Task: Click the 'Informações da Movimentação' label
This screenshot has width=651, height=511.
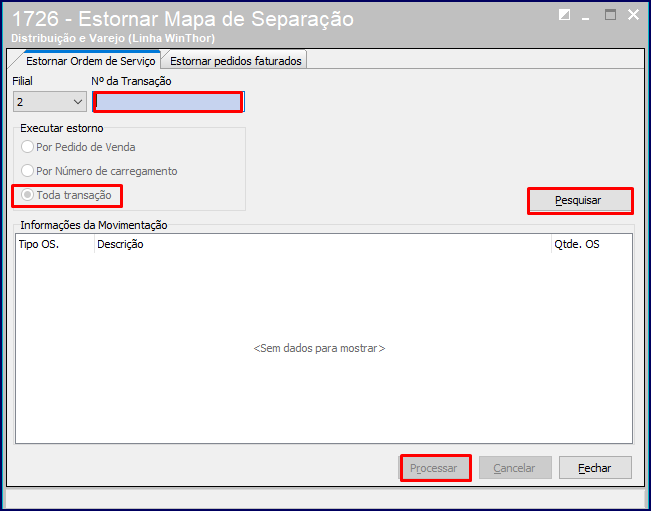Action: [x=94, y=225]
